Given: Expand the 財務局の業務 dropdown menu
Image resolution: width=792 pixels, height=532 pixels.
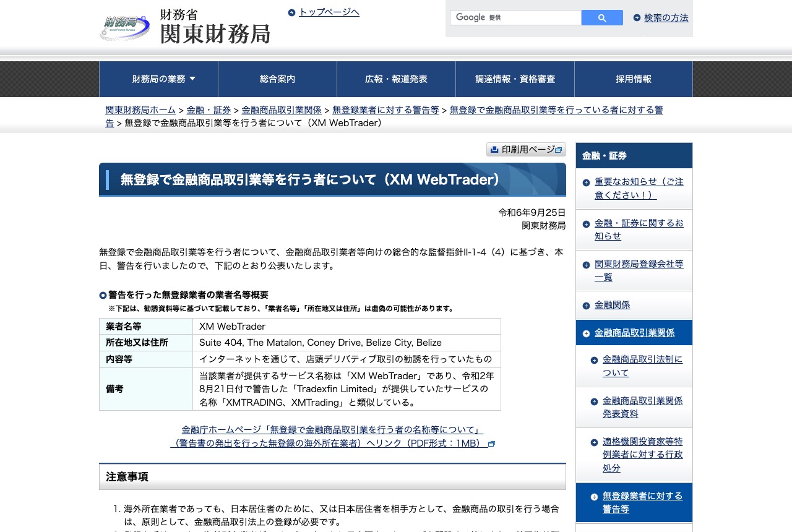Looking at the screenshot, I should point(158,79).
